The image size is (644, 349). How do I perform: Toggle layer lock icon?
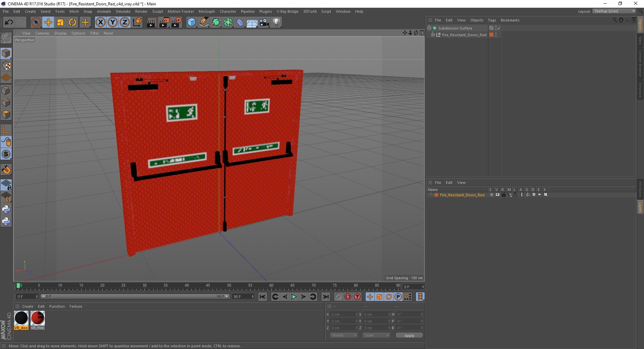(515, 195)
